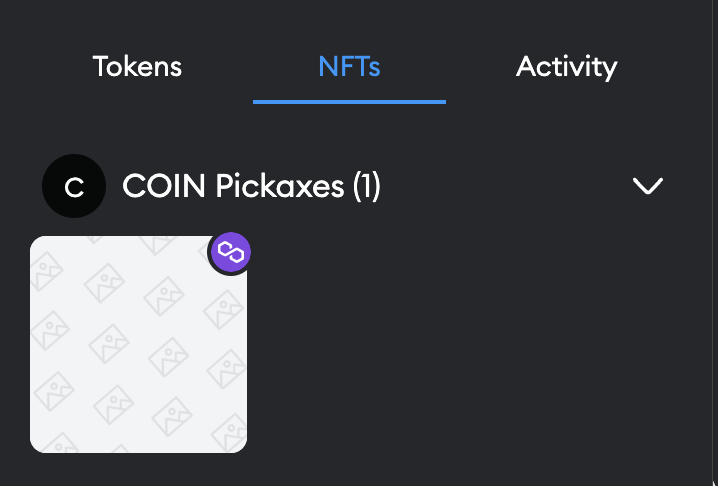Click the black circular C collection avatar
The height and width of the screenshot is (486, 718).
[74, 186]
